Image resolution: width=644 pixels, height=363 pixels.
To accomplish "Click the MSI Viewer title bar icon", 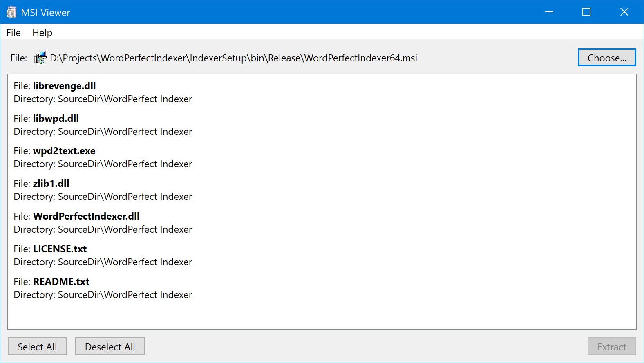I will click(11, 12).
